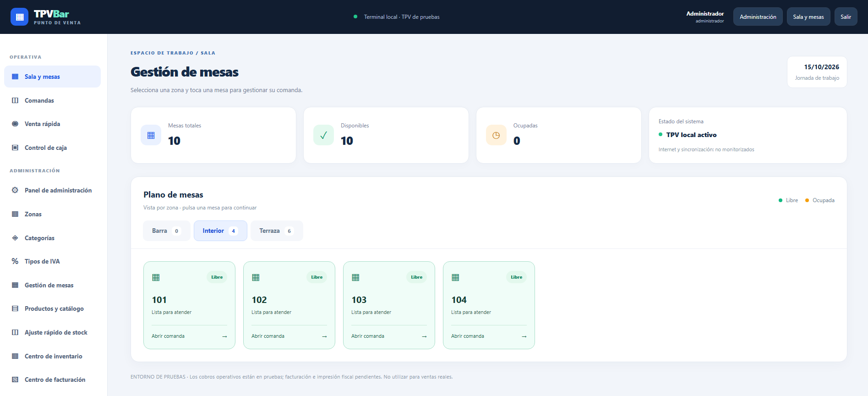Click the Mesas totales grid icon
The width and height of the screenshot is (868, 396).
(151, 135)
